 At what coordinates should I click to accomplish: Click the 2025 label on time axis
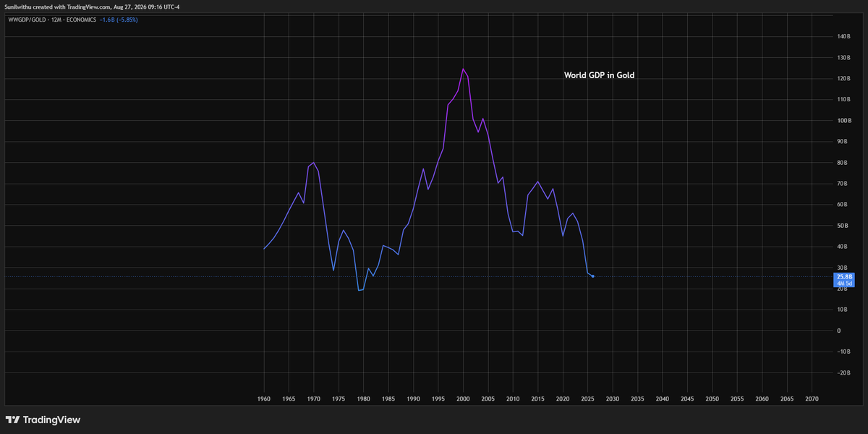587,399
